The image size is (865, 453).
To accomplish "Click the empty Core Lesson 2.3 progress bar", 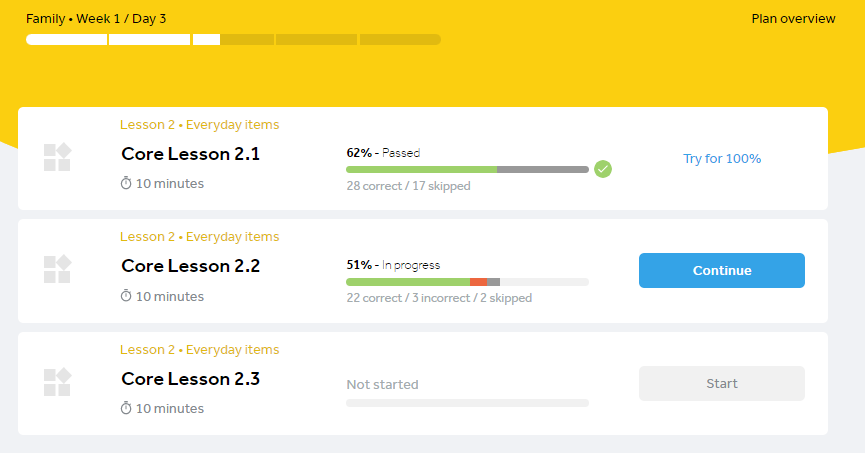I will pyautogui.click(x=467, y=403).
